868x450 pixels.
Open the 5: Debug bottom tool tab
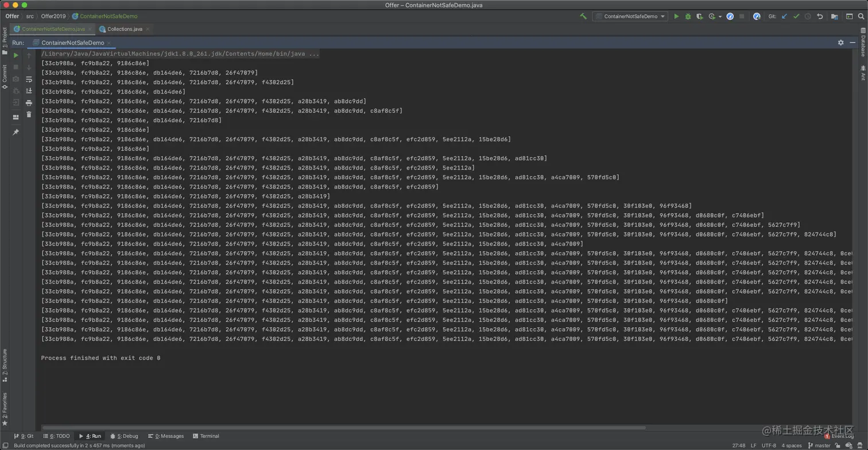click(x=124, y=436)
